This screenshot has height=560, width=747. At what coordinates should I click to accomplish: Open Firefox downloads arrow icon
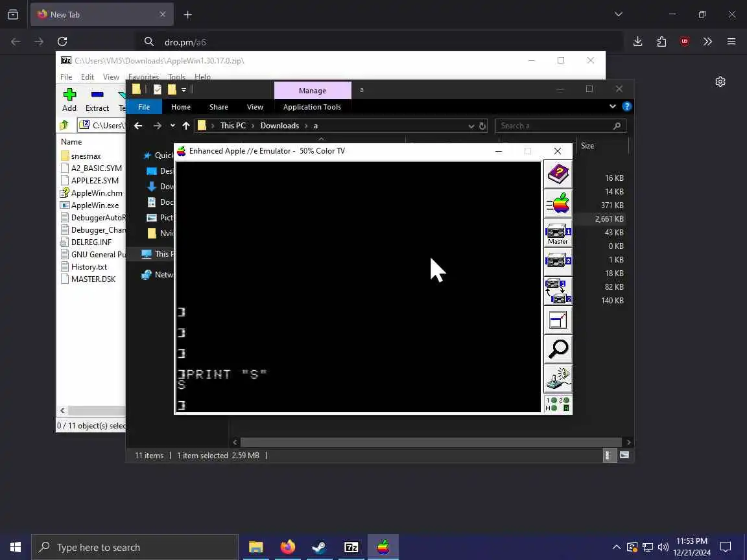coord(637,42)
